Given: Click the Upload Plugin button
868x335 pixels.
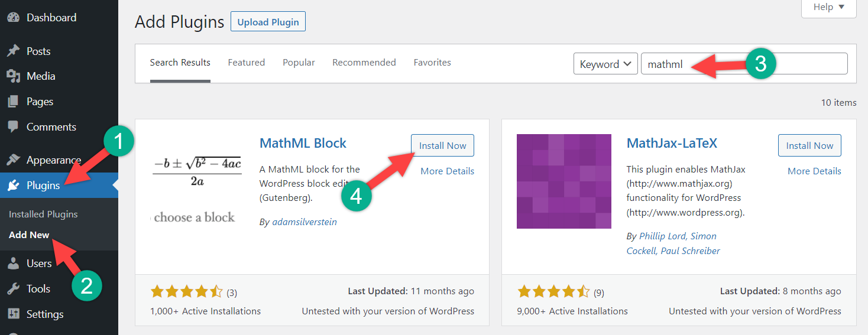Looking at the screenshot, I should pos(268,22).
